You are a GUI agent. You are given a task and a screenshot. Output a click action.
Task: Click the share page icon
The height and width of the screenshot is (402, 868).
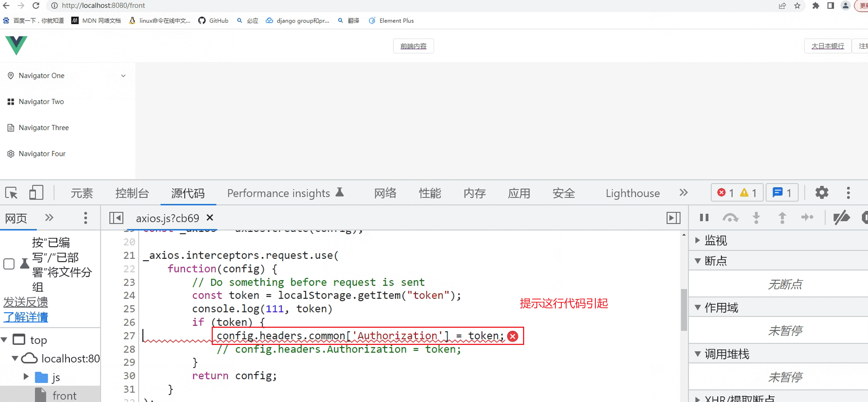tap(782, 6)
